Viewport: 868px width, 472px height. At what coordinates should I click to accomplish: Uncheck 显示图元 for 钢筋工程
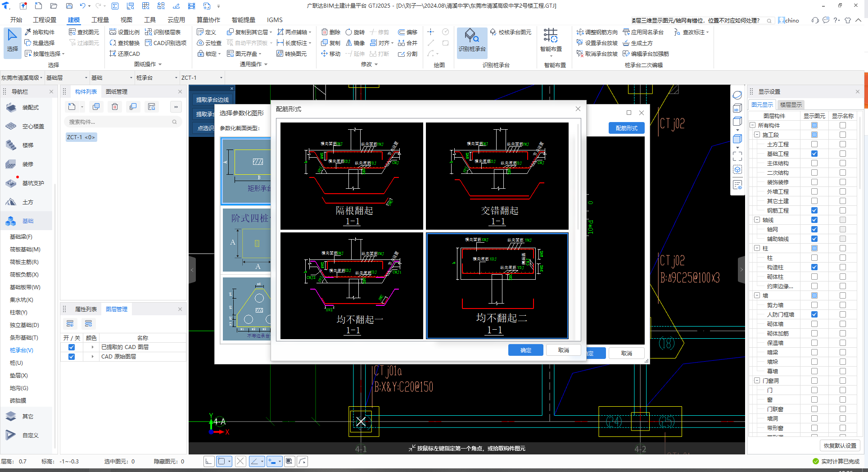click(814, 210)
